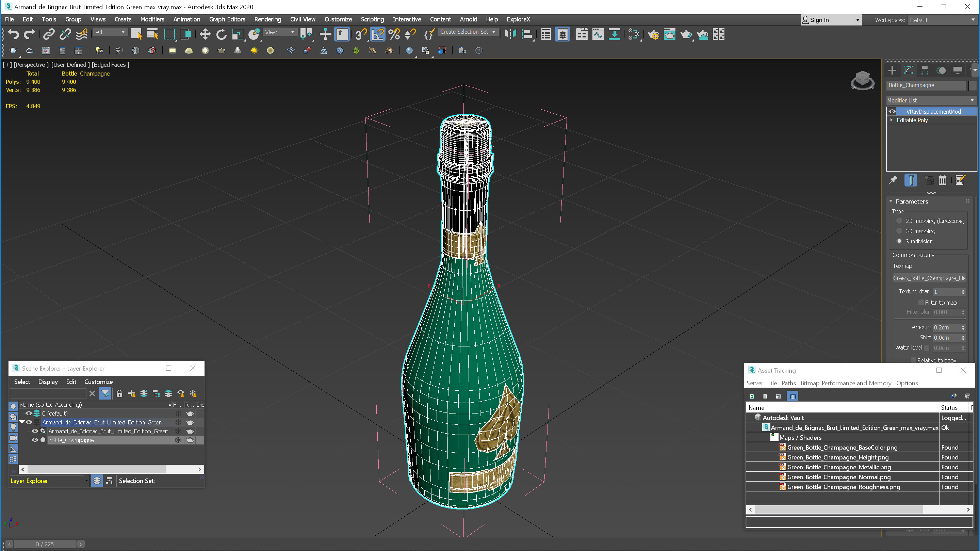This screenshot has height=551, width=980.
Task: Open the Motion command panel tab
Action: pos(941,70)
